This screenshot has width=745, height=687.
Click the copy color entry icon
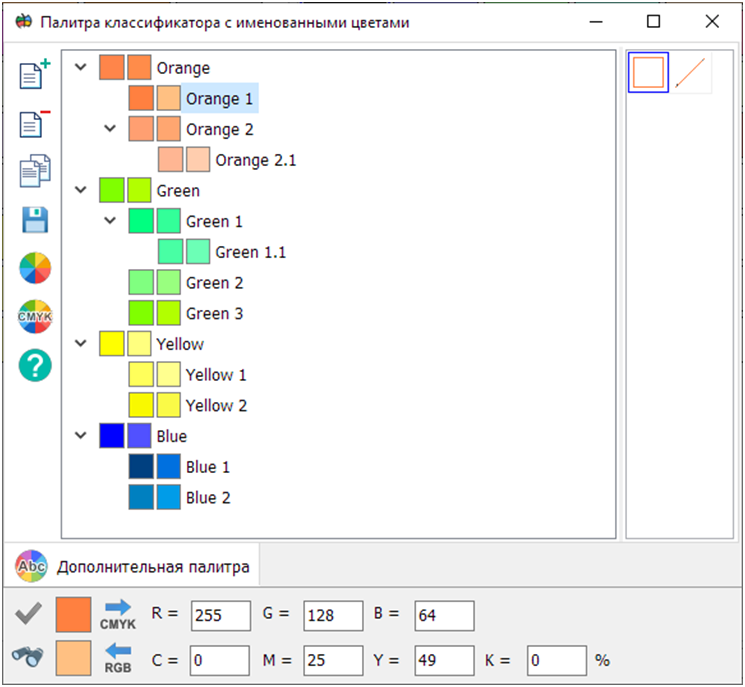36,172
